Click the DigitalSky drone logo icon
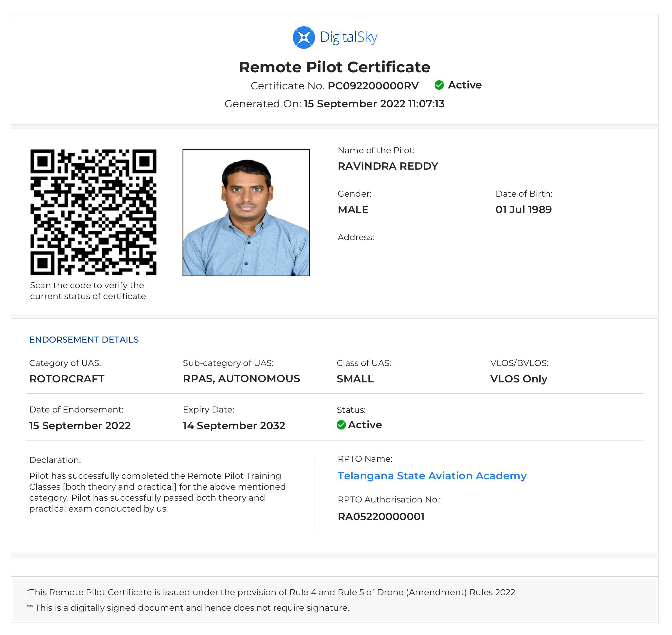The height and width of the screenshot is (635, 672). [x=304, y=38]
